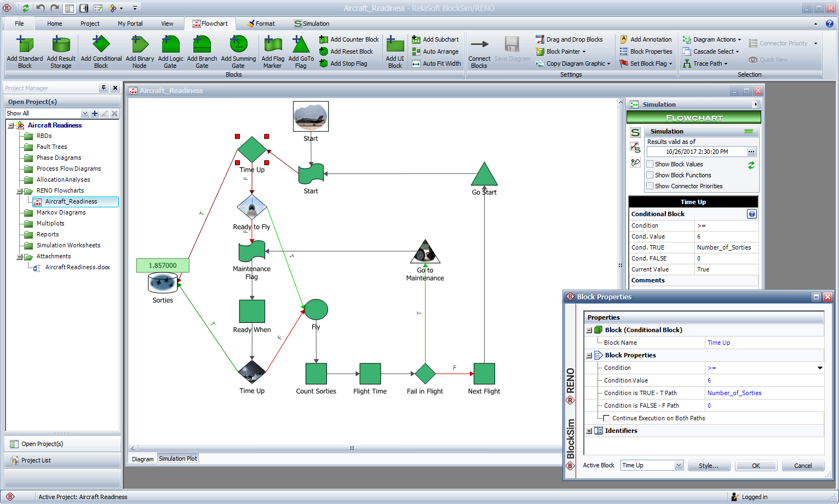Expand the Identifiers section
The height and width of the screenshot is (504, 839).
click(589, 431)
